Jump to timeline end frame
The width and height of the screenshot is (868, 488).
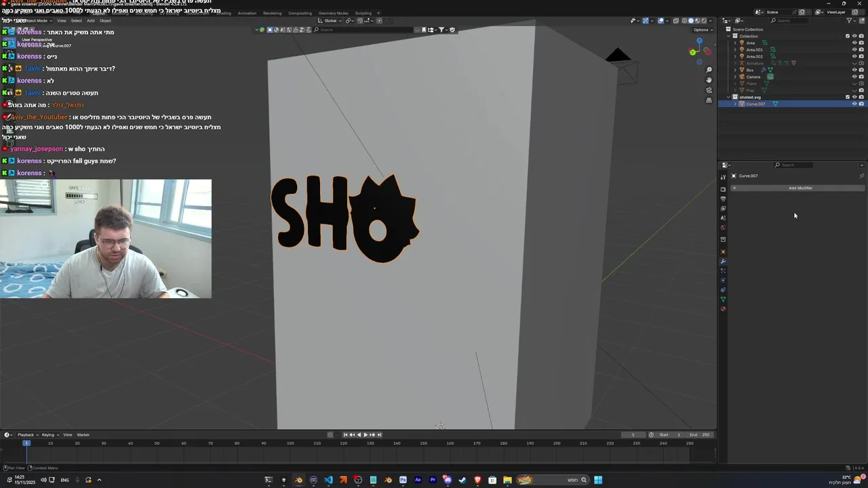coord(379,434)
